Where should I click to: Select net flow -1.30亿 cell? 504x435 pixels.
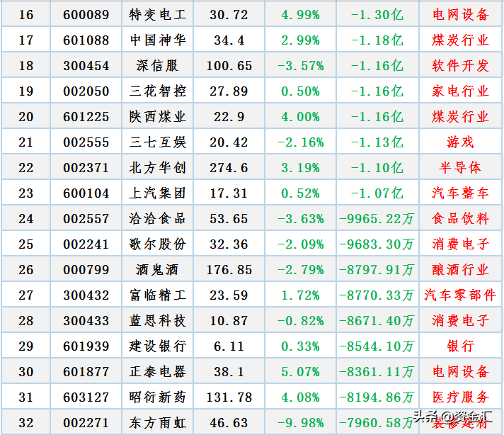click(377, 15)
